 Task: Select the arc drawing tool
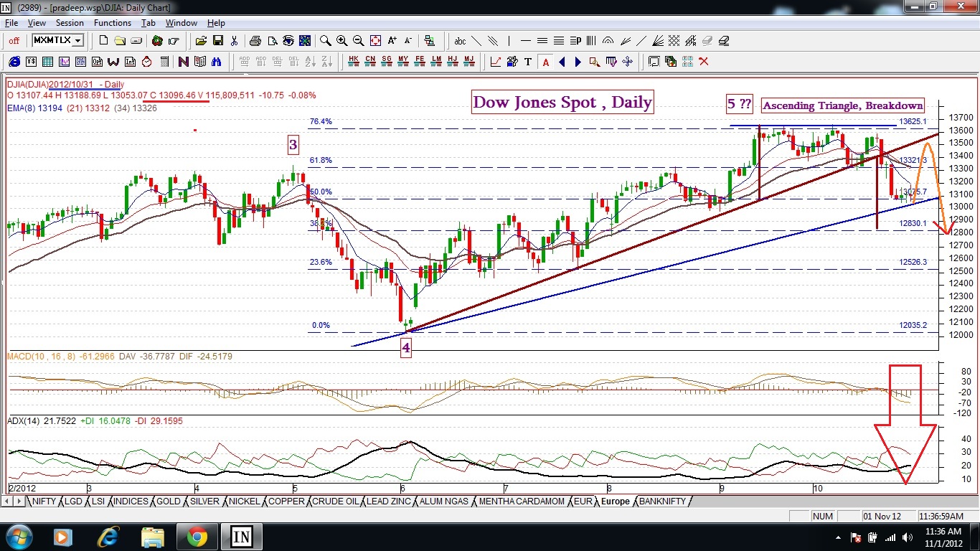[x=608, y=41]
